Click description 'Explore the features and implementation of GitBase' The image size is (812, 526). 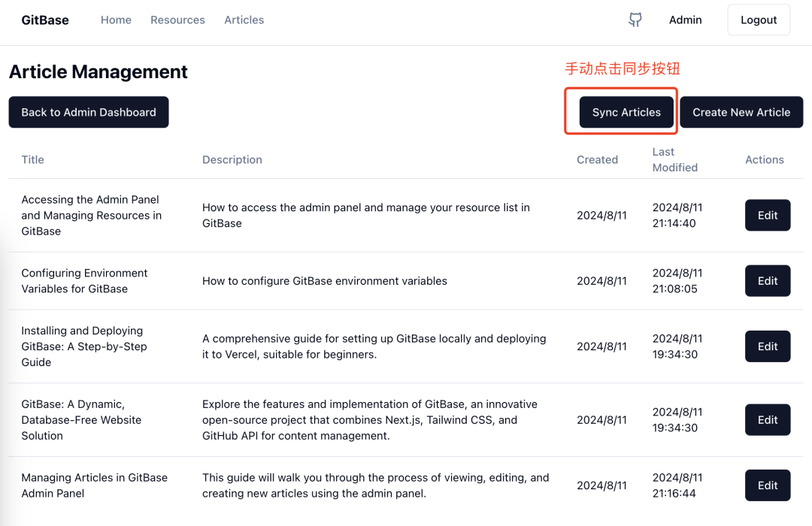pyautogui.click(x=370, y=420)
